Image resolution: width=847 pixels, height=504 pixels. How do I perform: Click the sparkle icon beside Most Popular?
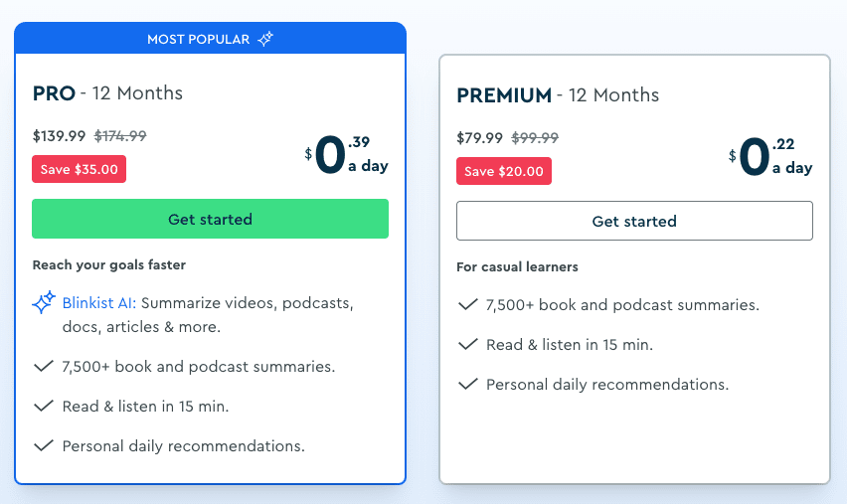coord(265,39)
